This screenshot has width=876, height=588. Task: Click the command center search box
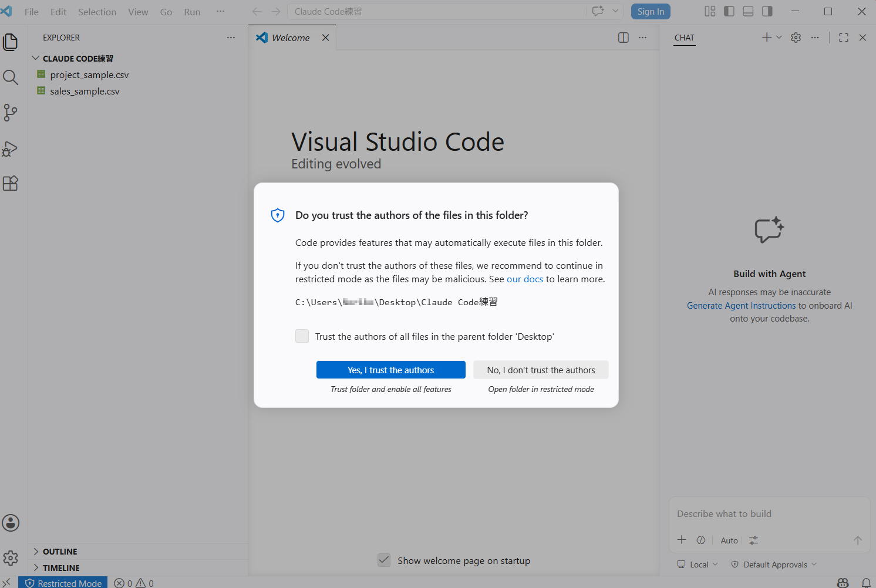[437, 12]
